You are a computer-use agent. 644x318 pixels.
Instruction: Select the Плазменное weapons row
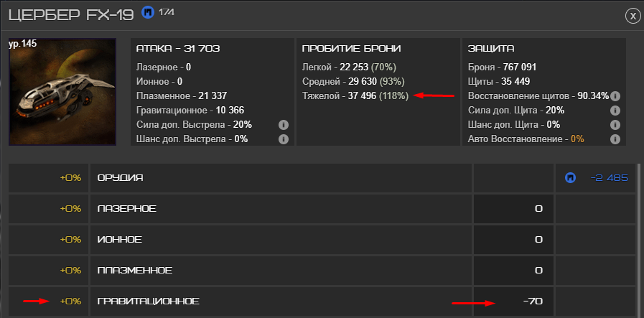pos(281,271)
